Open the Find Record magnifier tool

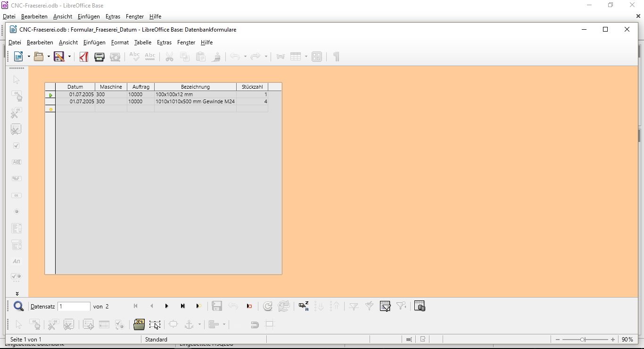(x=18, y=307)
